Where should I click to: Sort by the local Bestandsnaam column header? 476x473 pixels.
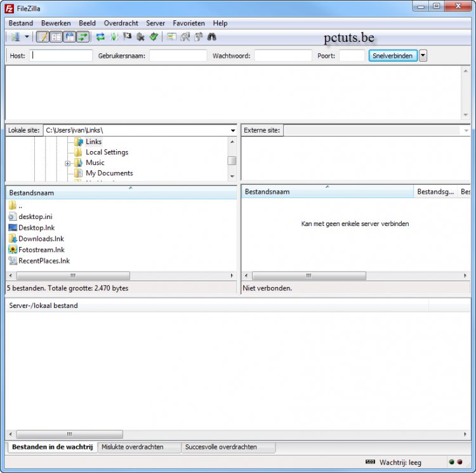point(63,192)
